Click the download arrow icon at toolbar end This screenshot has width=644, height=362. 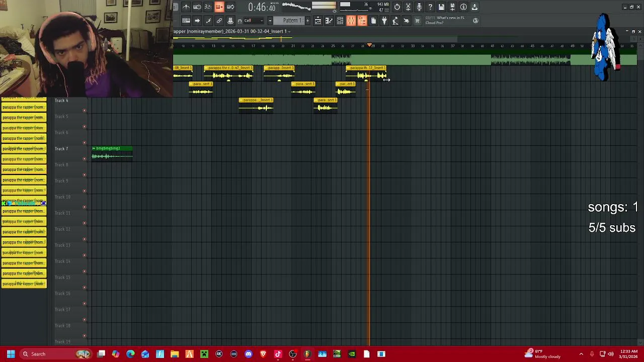click(x=475, y=7)
